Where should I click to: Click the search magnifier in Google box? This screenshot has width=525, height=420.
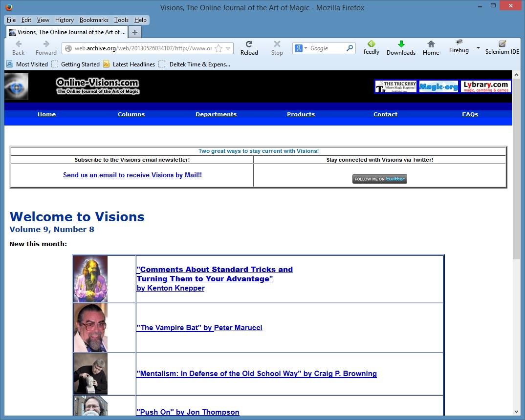350,48
